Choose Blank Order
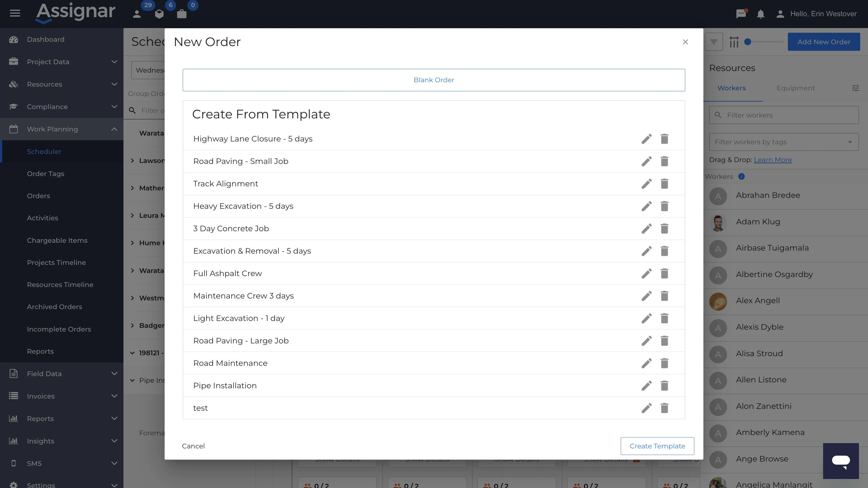The image size is (868, 488). pyautogui.click(x=434, y=80)
